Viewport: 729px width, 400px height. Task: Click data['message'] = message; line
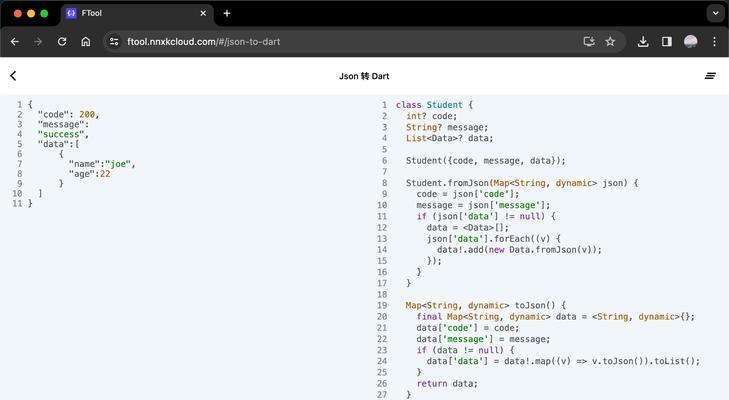pos(484,339)
